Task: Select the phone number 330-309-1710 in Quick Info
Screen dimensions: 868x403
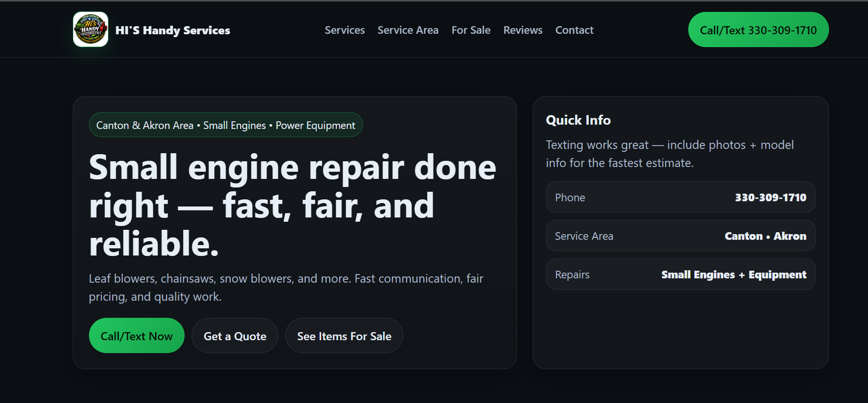Action: [770, 197]
